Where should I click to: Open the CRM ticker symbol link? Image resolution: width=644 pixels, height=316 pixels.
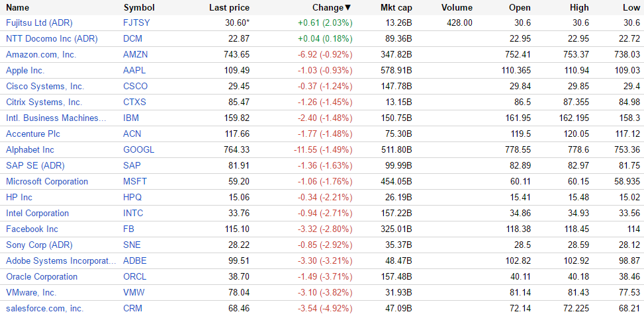tap(132, 308)
